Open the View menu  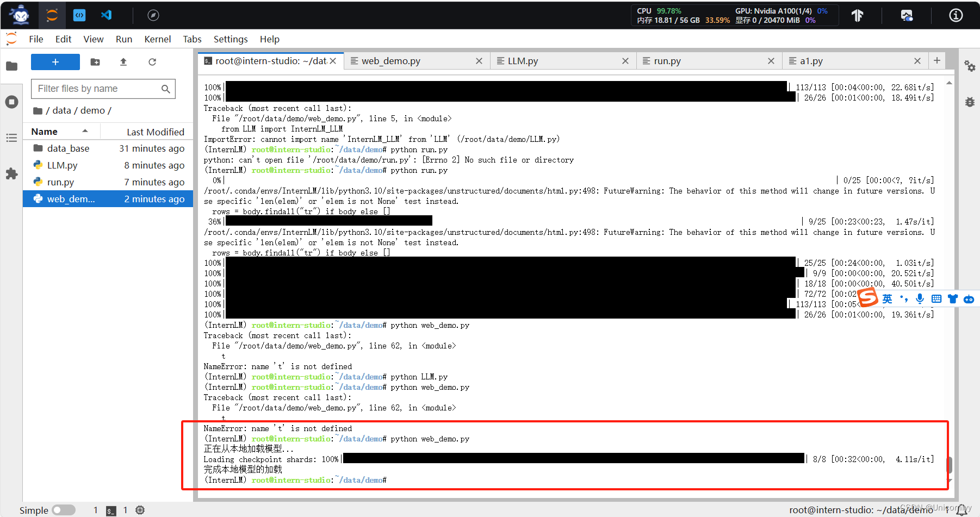(x=94, y=39)
